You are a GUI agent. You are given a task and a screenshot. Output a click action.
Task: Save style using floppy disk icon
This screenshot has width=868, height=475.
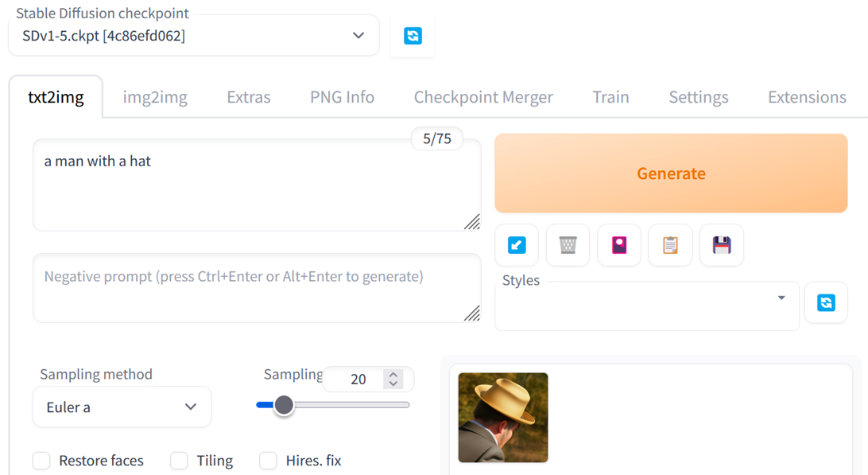coord(722,245)
